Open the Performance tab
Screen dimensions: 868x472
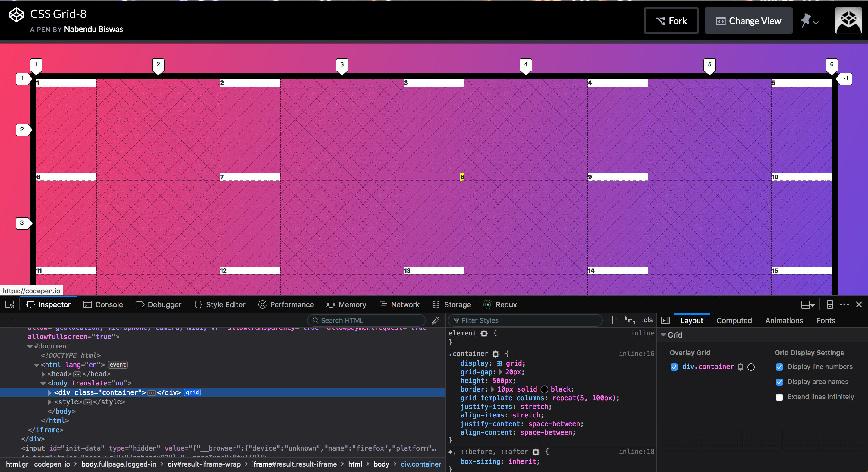click(286, 304)
